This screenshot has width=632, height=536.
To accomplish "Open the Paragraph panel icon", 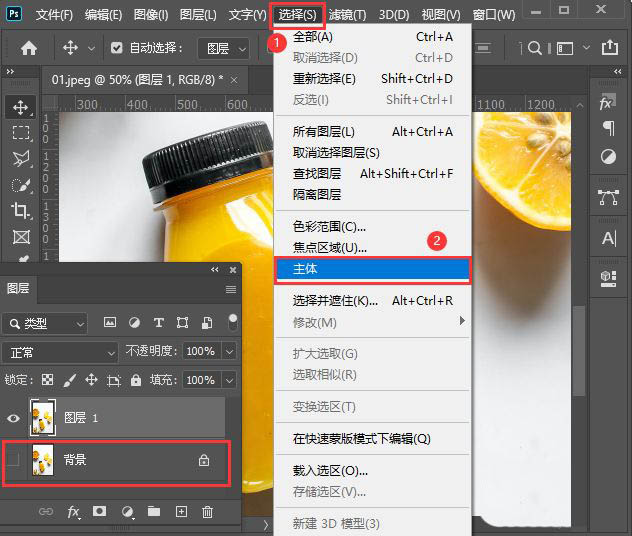I will tap(608, 129).
